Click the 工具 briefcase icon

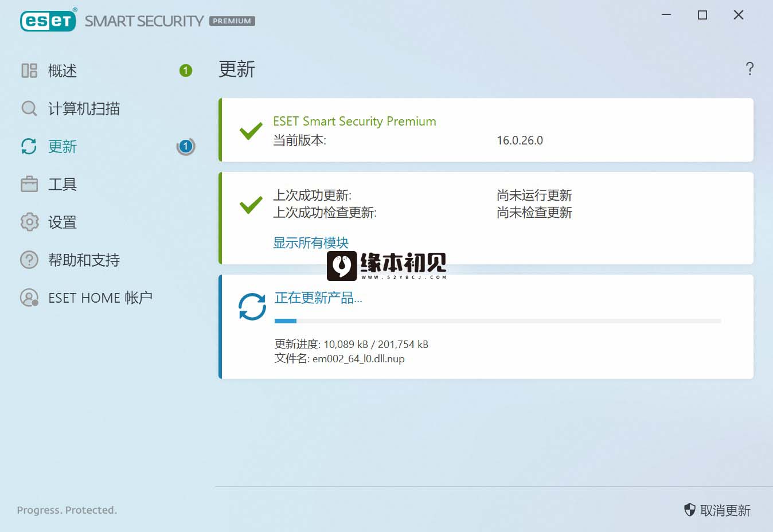(29, 184)
